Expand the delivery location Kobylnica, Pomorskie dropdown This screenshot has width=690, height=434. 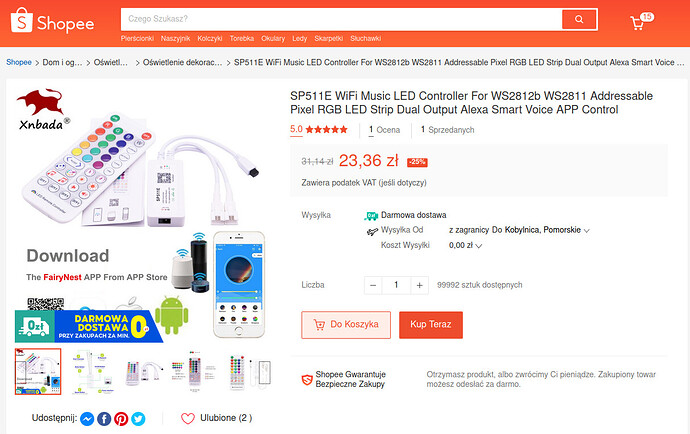[586, 231]
